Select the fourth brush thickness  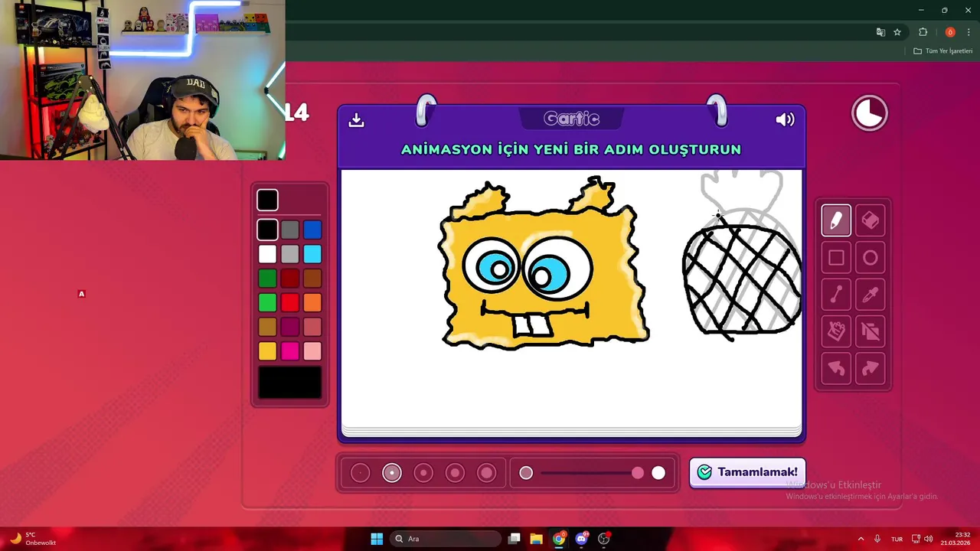(x=455, y=473)
